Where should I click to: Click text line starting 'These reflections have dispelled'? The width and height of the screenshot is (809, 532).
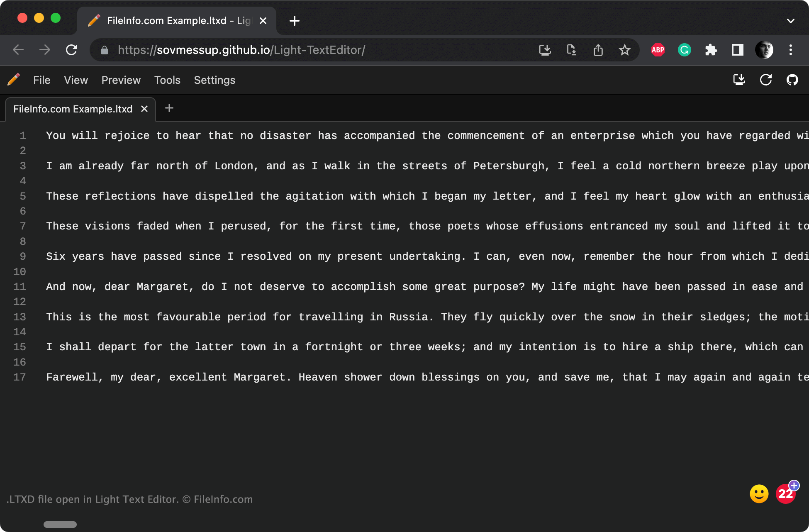427,196
